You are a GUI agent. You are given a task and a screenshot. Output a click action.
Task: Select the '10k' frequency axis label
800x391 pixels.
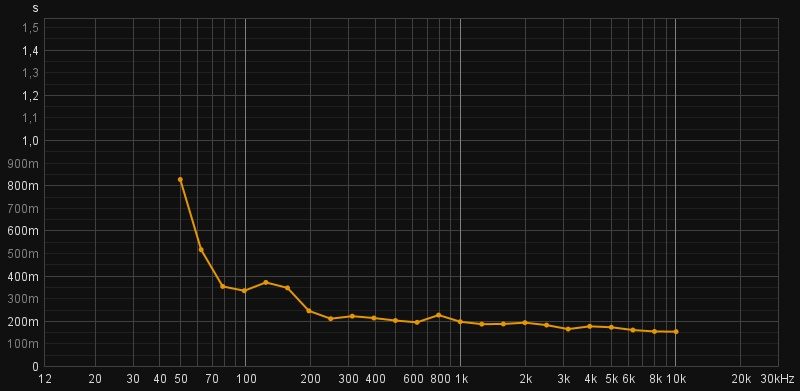pos(676,379)
